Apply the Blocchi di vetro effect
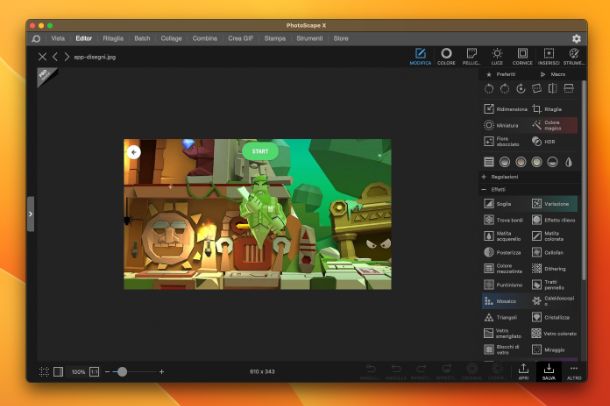The image size is (610, 406). [501, 350]
